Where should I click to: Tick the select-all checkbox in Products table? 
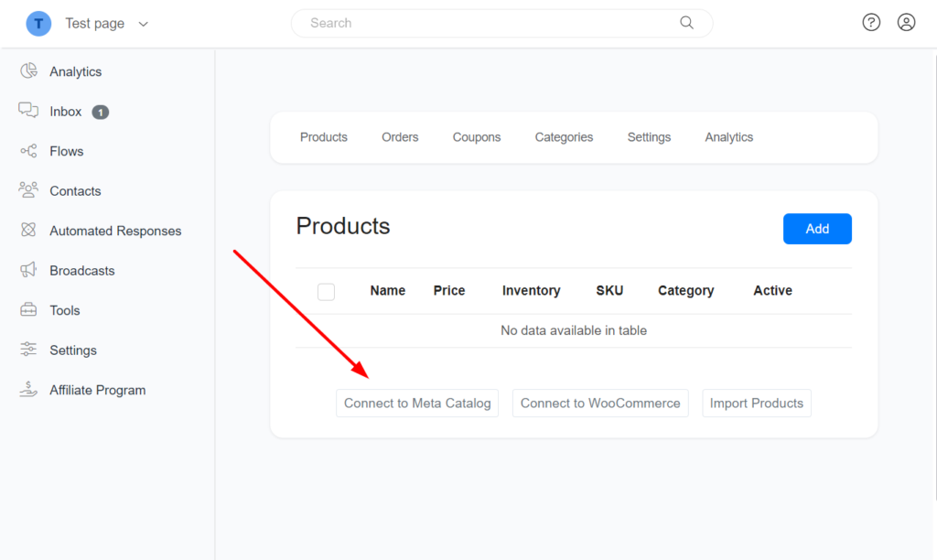[326, 291]
